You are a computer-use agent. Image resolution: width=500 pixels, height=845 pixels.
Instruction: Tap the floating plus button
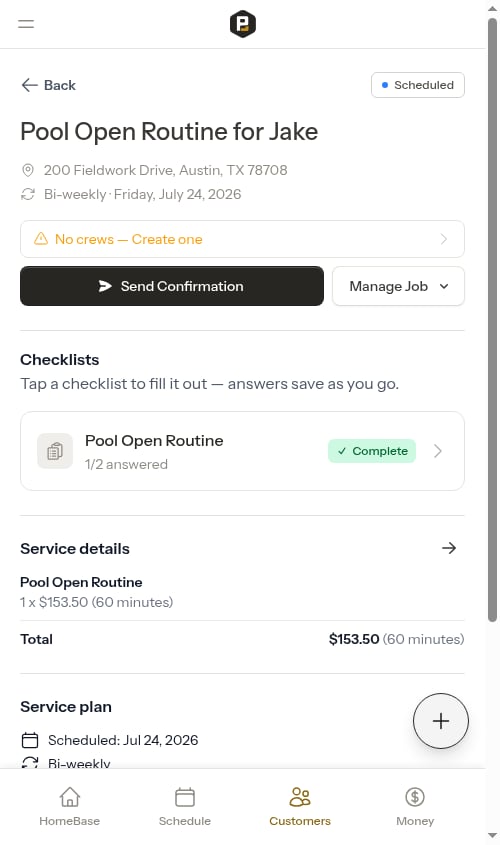tap(441, 721)
